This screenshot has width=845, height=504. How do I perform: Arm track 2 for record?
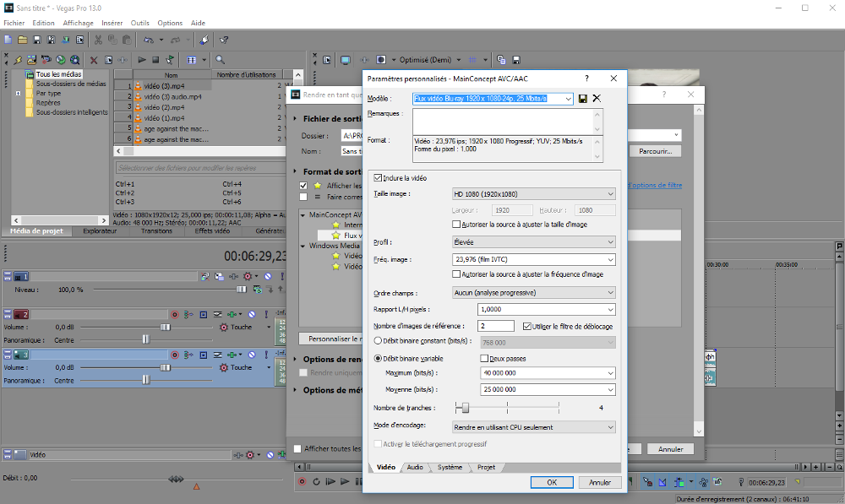(175, 314)
